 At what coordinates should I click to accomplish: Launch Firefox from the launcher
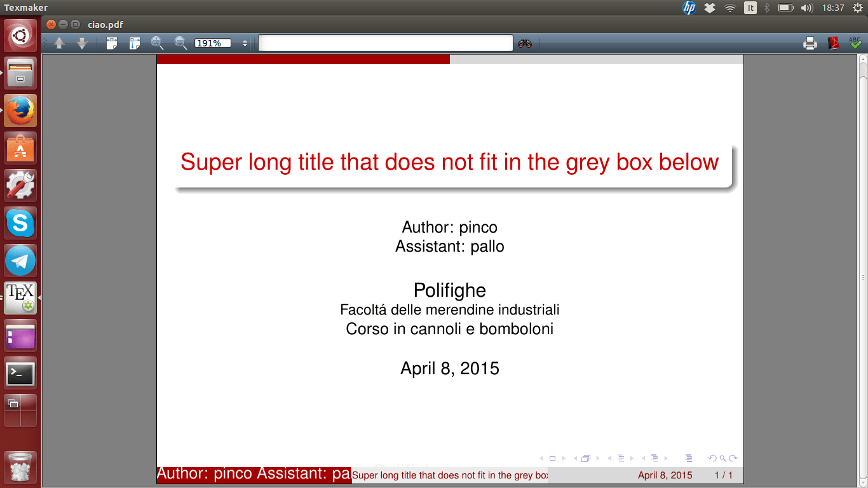(x=20, y=111)
